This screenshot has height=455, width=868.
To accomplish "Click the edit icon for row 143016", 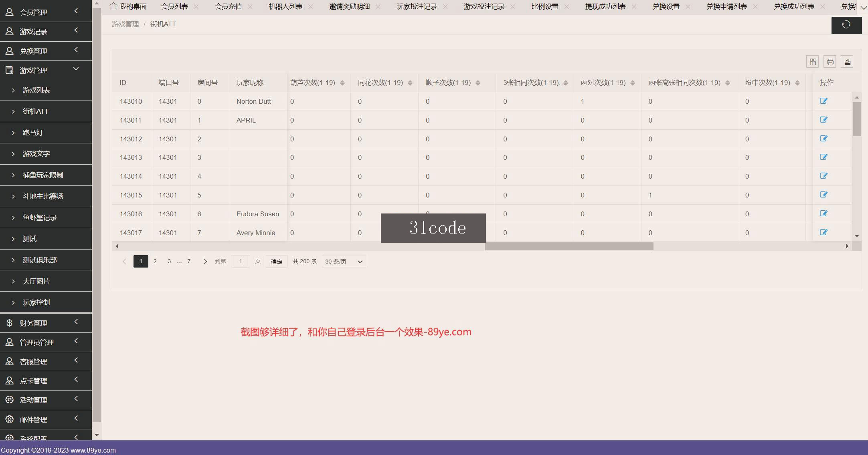I will pyautogui.click(x=823, y=213).
